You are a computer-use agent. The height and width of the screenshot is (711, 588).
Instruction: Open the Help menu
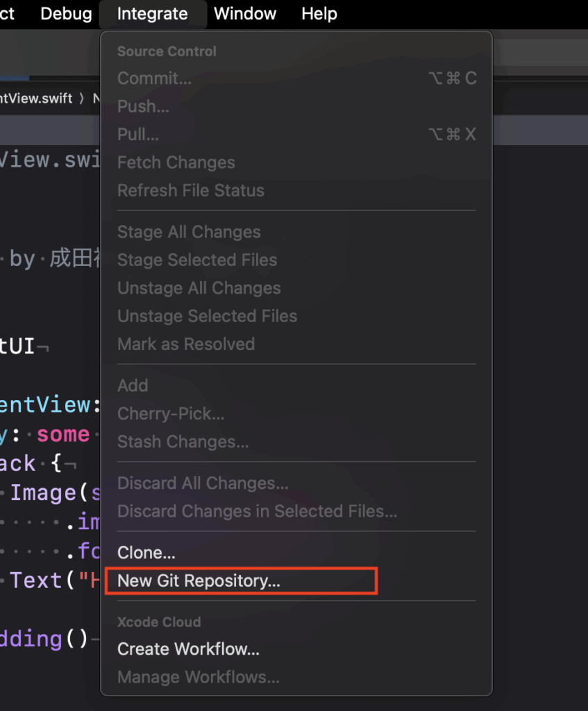[319, 14]
